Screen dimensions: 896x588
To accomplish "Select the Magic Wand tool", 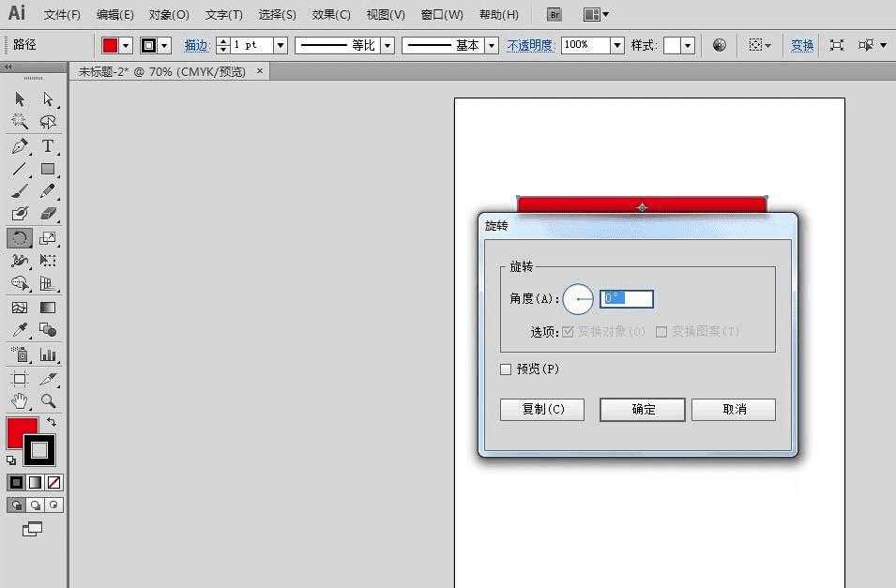I will [20, 121].
